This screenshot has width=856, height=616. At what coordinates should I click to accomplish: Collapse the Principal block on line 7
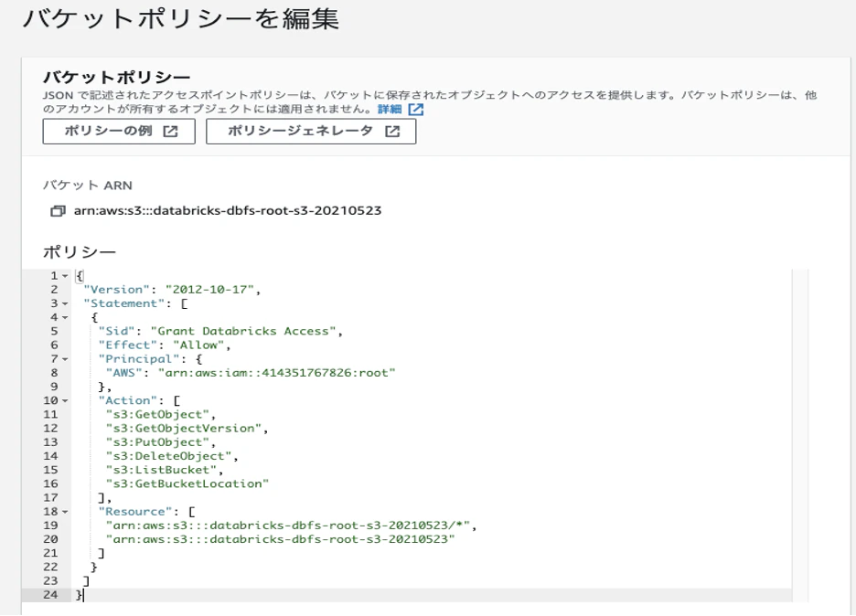pos(65,359)
